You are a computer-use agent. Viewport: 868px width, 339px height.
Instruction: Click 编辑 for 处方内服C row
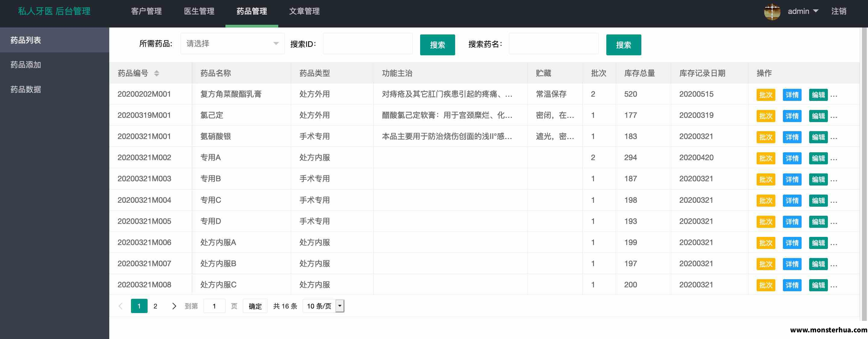click(819, 285)
